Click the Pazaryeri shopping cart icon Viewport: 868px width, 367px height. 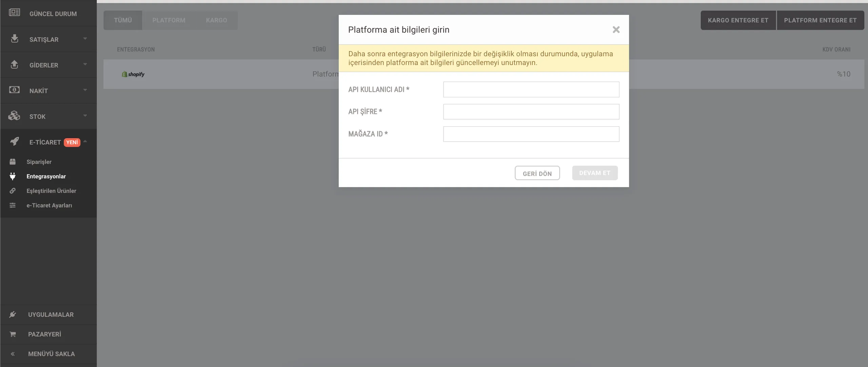tap(13, 334)
